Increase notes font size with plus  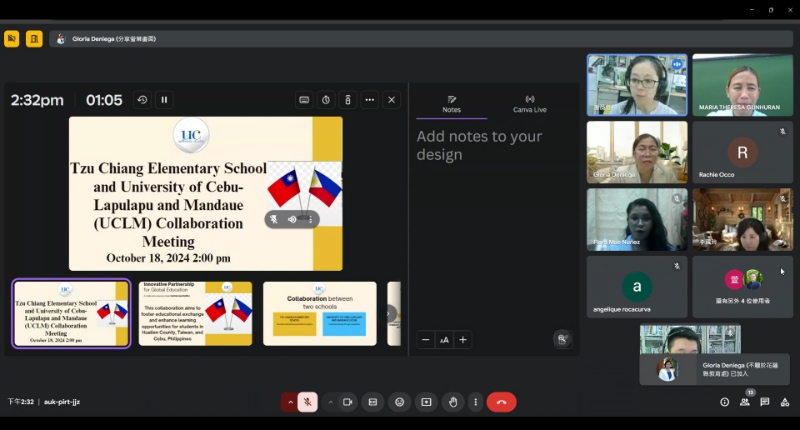point(463,340)
